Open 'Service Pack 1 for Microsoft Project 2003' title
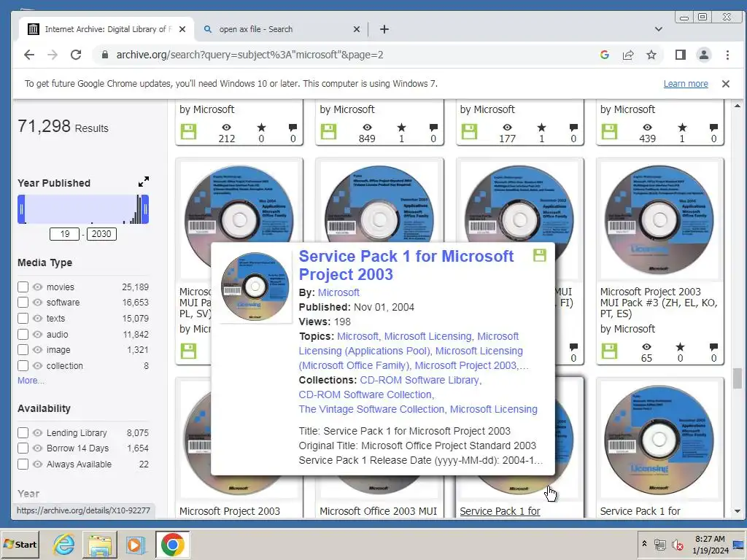Viewport: 747px width, 560px height. tap(406, 265)
